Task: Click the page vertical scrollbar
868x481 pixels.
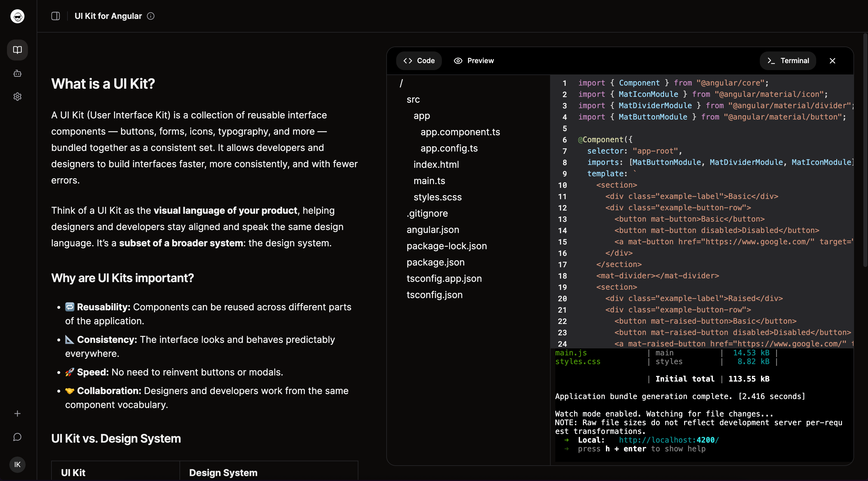Action: (x=865, y=150)
